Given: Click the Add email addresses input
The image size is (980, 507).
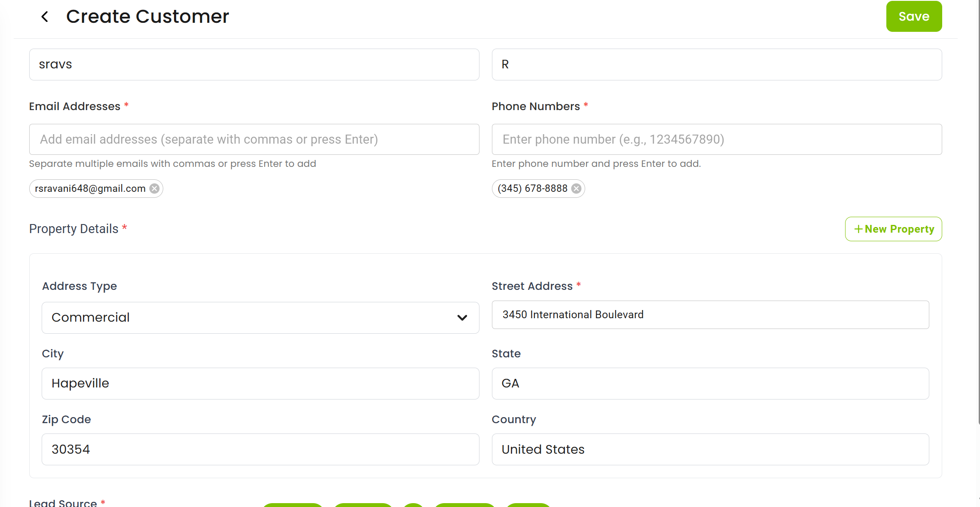Looking at the screenshot, I should coord(254,139).
